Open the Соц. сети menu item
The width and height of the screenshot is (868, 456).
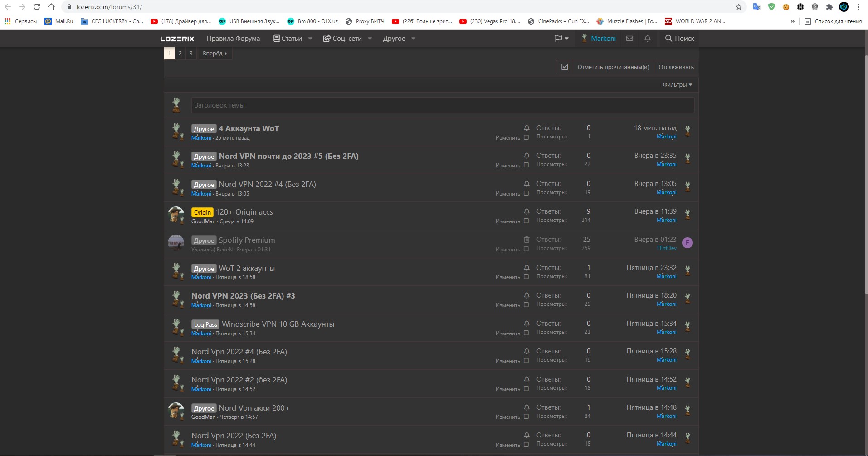pyautogui.click(x=342, y=39)
